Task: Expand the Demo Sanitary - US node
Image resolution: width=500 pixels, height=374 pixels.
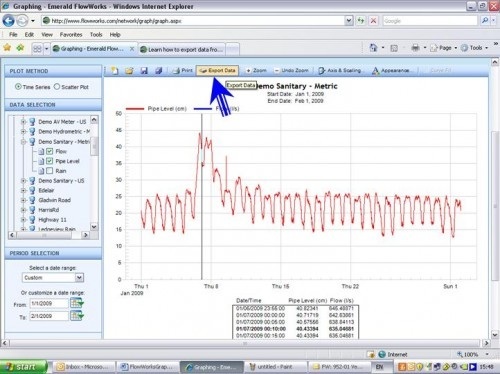Action: (x=23, y=181)
